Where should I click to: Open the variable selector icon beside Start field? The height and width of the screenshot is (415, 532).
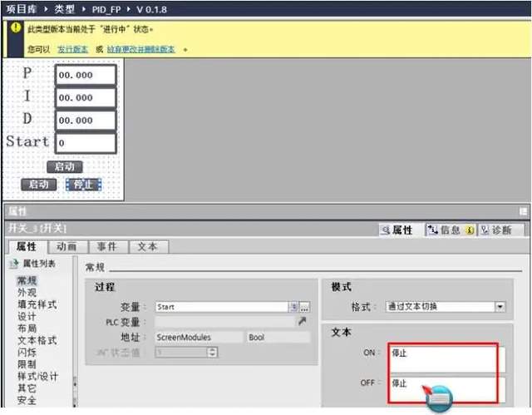point(293,307)
